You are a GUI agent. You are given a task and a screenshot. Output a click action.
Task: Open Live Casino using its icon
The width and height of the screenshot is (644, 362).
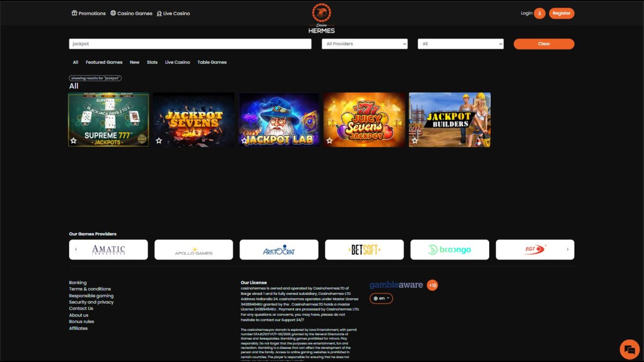click(x=159, y=13)
